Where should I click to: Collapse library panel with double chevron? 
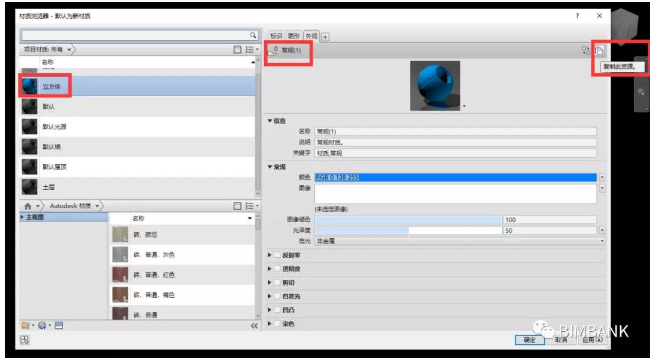[x=254, y=326]
